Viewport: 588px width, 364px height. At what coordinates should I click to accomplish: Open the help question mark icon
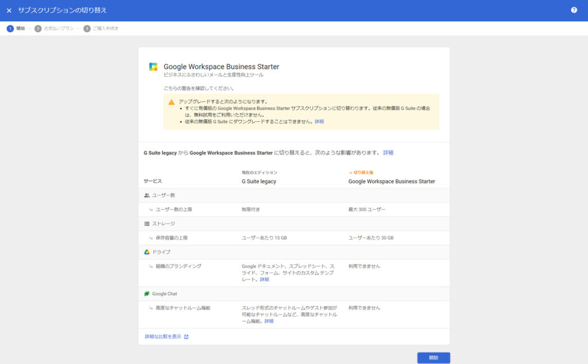(574, 10)
